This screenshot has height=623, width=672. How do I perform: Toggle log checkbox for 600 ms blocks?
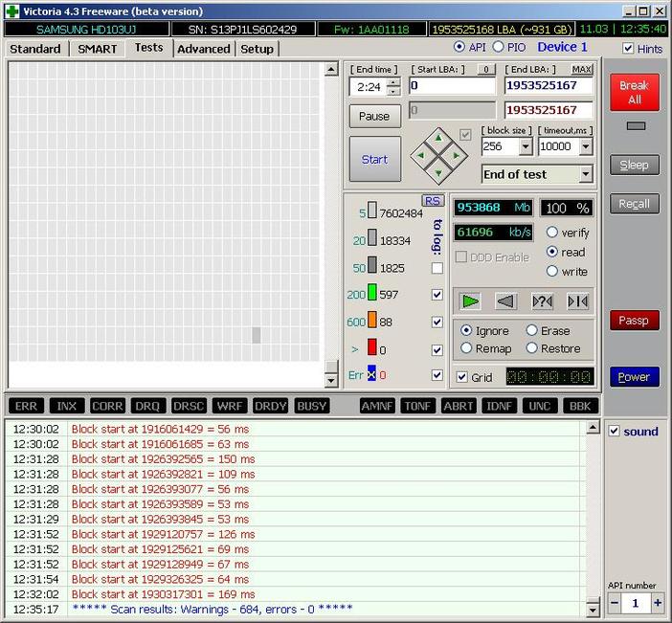pyautogui.click(x=437, y=322)
